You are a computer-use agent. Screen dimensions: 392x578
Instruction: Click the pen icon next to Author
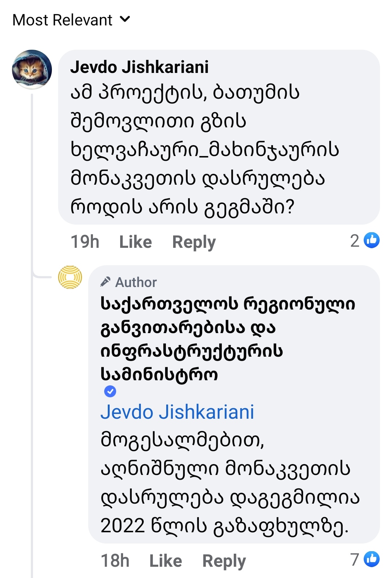coord(106,282)
